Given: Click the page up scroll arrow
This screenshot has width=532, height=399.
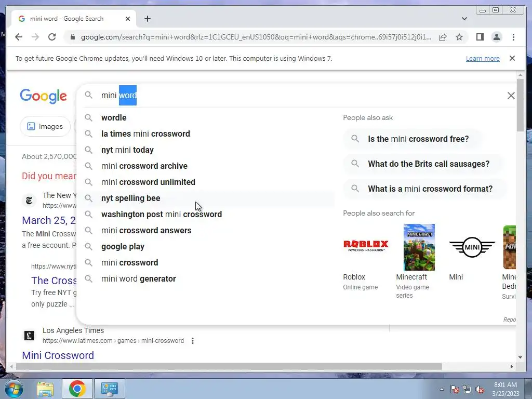Looking at the screenshot, I should pos(521,75).
